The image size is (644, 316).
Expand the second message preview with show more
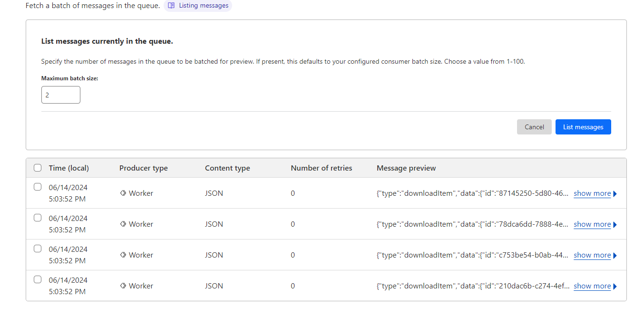coord(592,224)
